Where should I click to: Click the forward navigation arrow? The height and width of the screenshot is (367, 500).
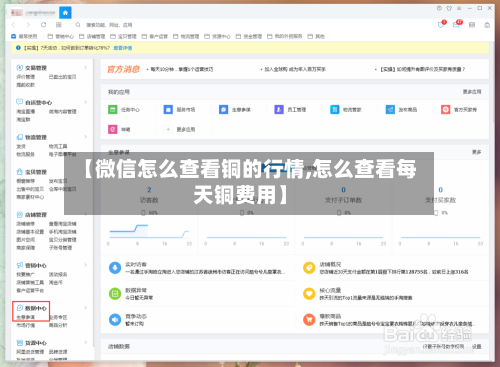click(x=28, y=25)
